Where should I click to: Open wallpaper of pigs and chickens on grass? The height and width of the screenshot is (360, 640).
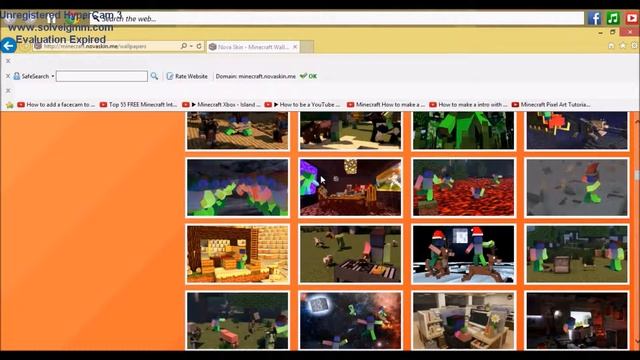[350, 254]
